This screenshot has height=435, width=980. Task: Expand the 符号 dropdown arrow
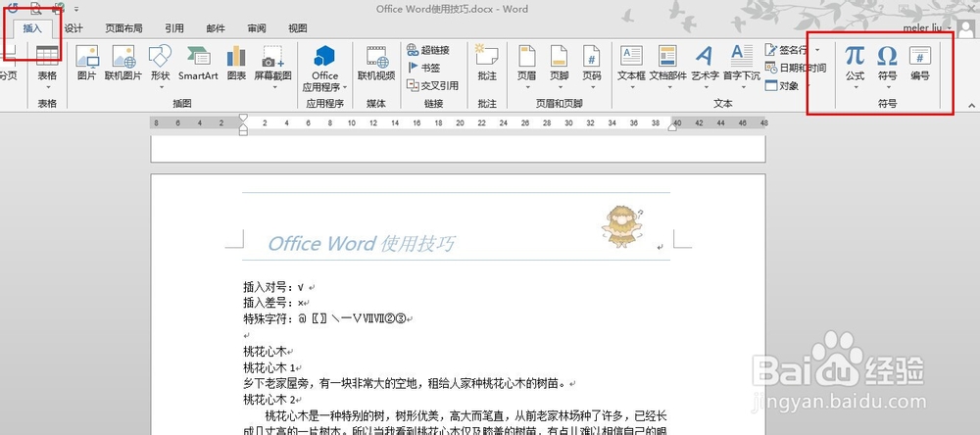(888, 87)
